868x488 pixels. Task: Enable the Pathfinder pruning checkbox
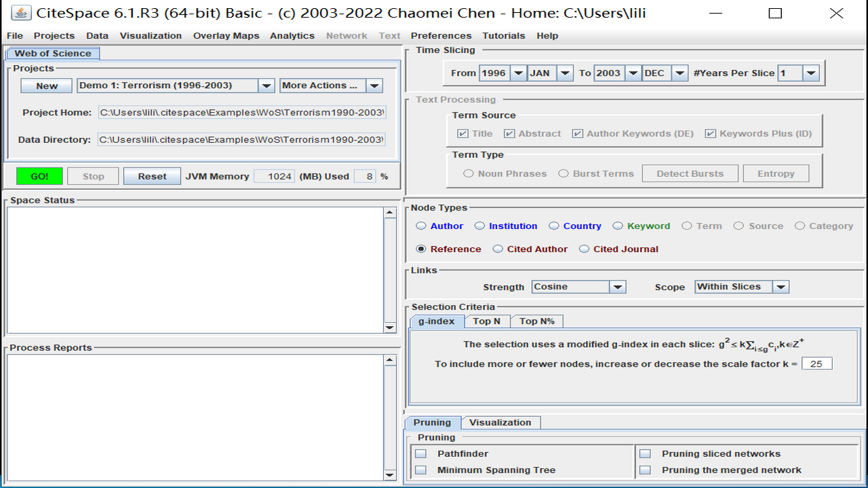(x=421, y=454)
